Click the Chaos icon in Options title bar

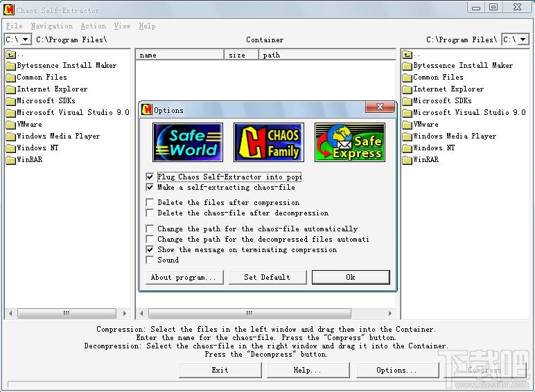[x=147, y=109]
